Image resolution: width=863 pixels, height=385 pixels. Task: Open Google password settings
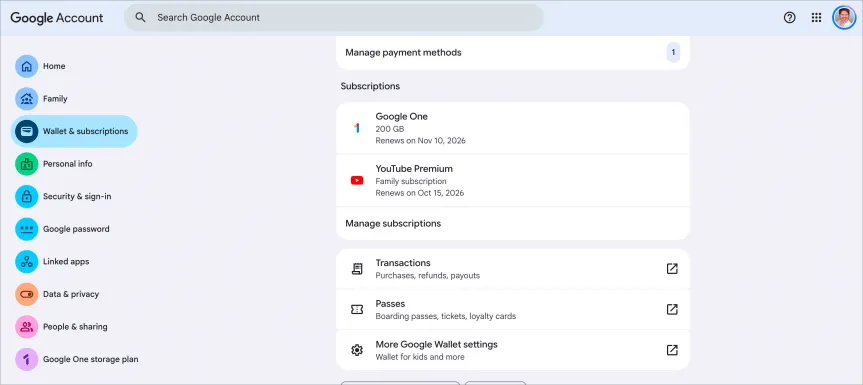[x=76, y=229]
